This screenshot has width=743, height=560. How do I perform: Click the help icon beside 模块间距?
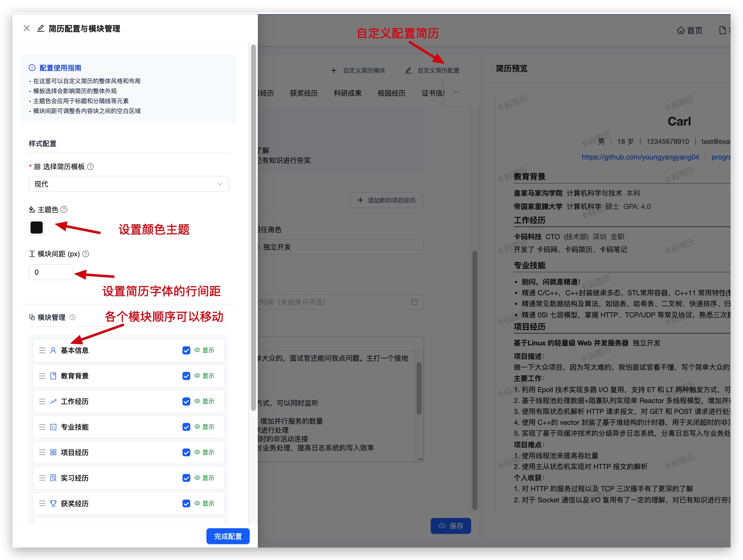tap(86, 254)
